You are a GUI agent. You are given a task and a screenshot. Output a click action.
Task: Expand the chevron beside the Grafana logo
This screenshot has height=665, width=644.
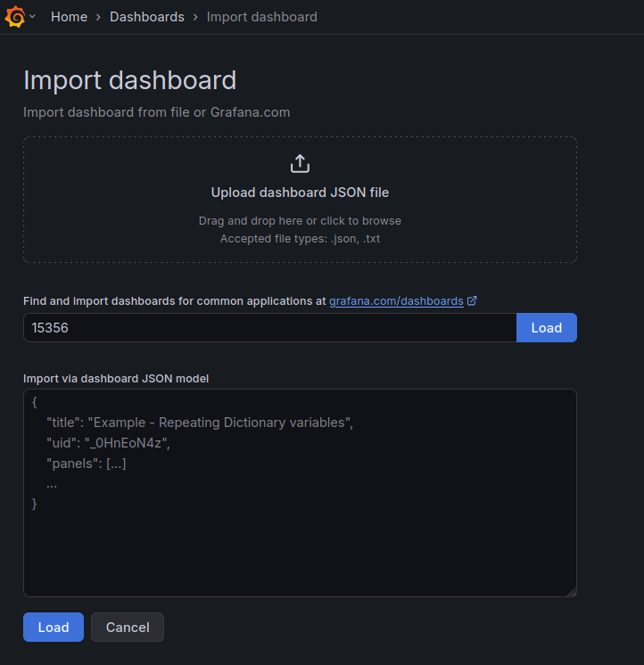(x=33, y=17)
